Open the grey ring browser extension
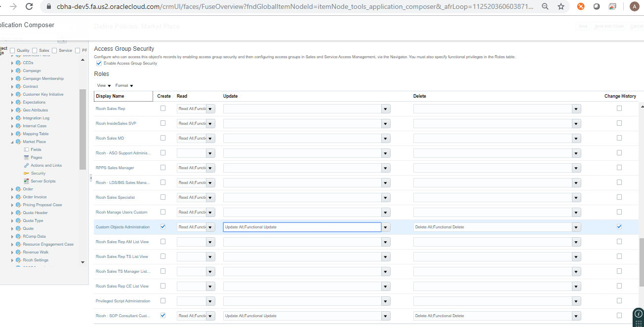The width and height of the screenshot is (644, 327). (x=597, y=6)
